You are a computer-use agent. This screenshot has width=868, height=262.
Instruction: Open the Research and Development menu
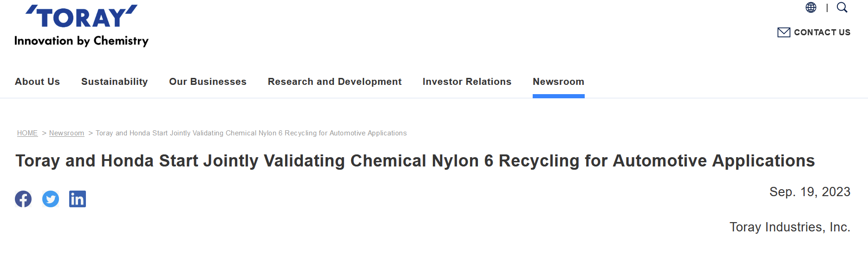pos(335,82)
